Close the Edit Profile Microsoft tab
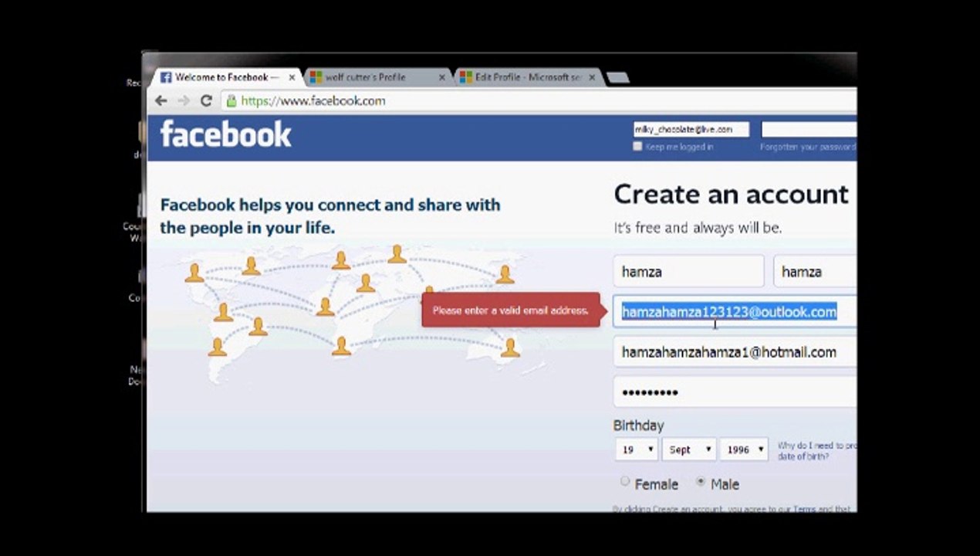Screen dimensions: 980x556 (593, 77)
